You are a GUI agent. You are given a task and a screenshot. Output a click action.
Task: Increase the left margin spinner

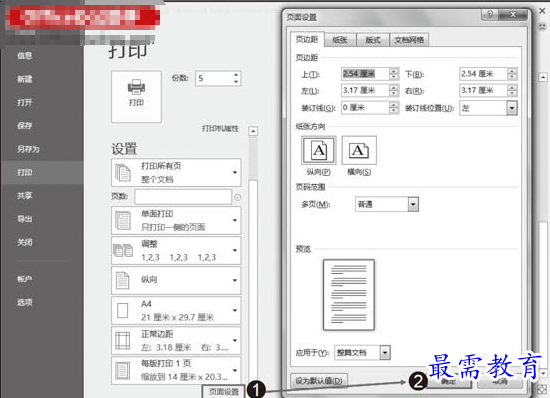point(394,87)
